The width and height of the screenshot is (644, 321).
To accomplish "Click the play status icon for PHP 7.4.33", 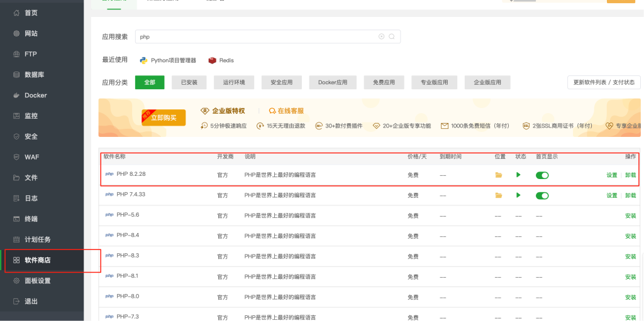I will 518,195.
